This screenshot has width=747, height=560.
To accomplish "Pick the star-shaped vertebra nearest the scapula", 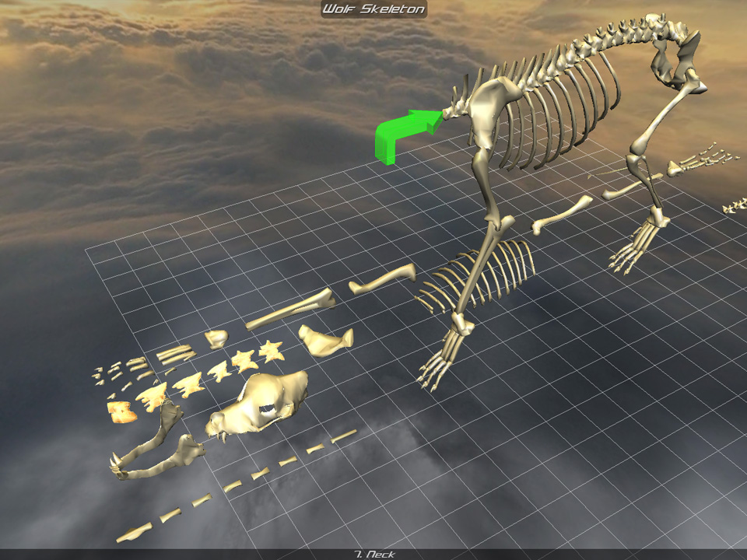I will [x=272, y=352].
